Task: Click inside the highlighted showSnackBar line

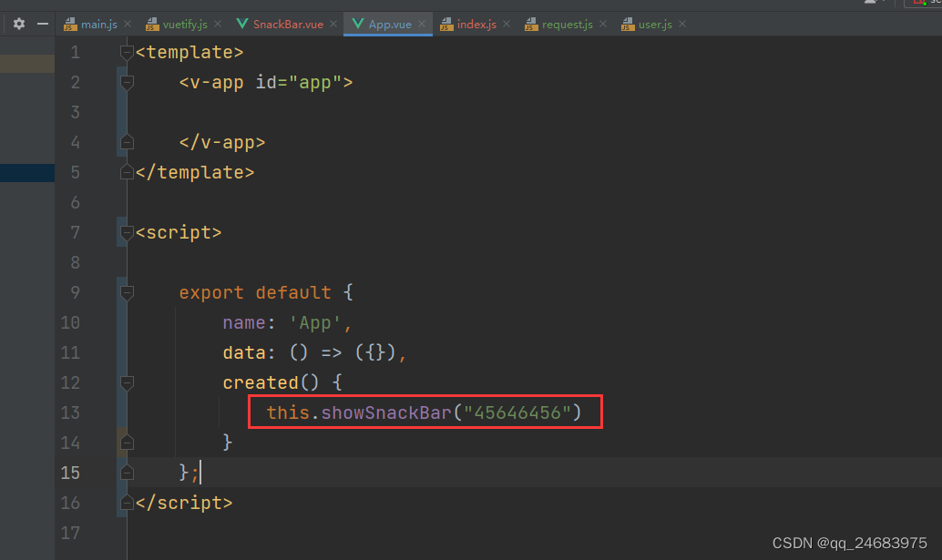Action: click(x=424, y=412)
